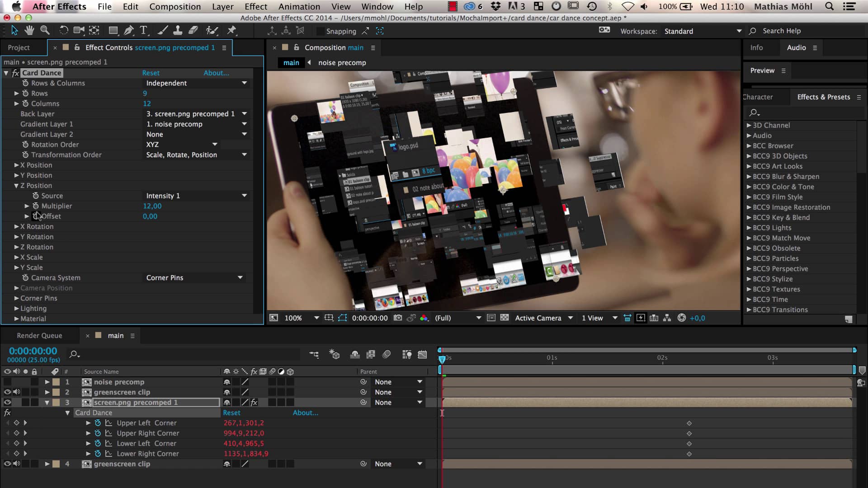This screenshot has width=868, height=488.
Task: Select the Pen tool in the toolbar
Action: [x=129, y=30]
